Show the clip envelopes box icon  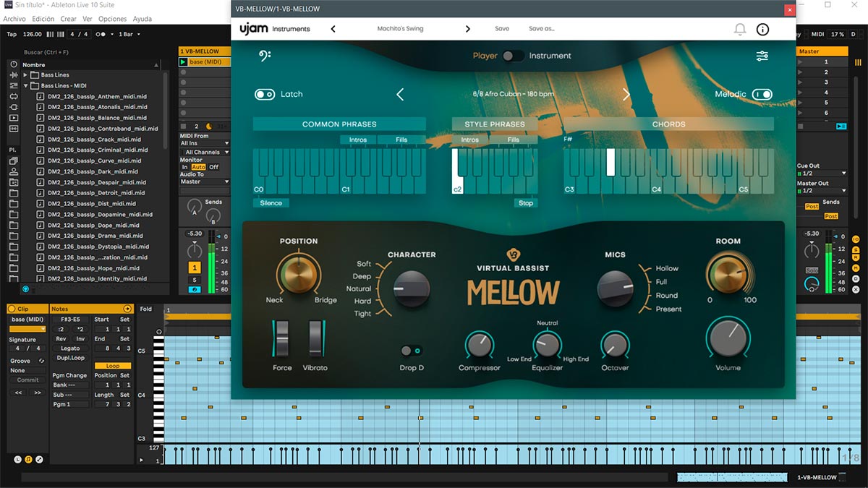[39, 459]
